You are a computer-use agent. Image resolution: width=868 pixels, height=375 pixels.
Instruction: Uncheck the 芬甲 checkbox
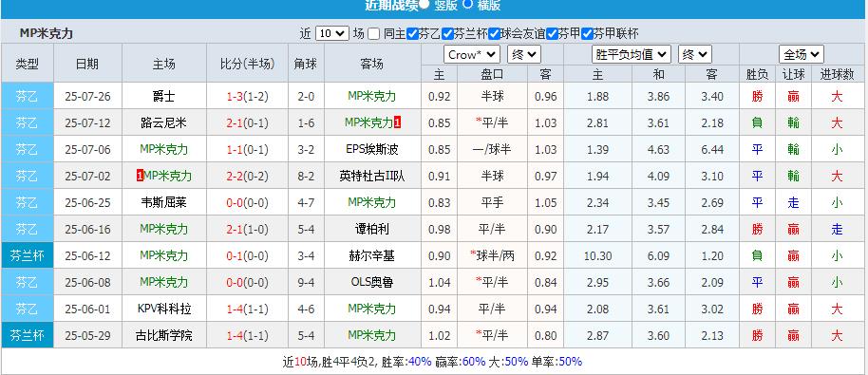(x=552, y=34)
